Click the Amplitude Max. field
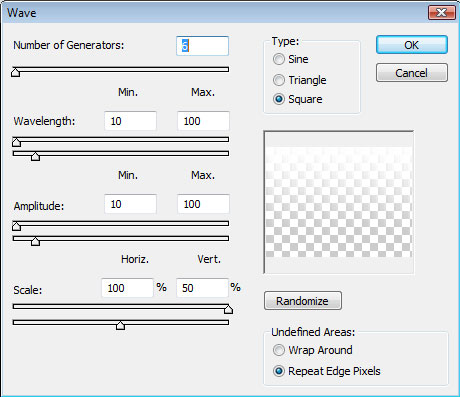 203,204
